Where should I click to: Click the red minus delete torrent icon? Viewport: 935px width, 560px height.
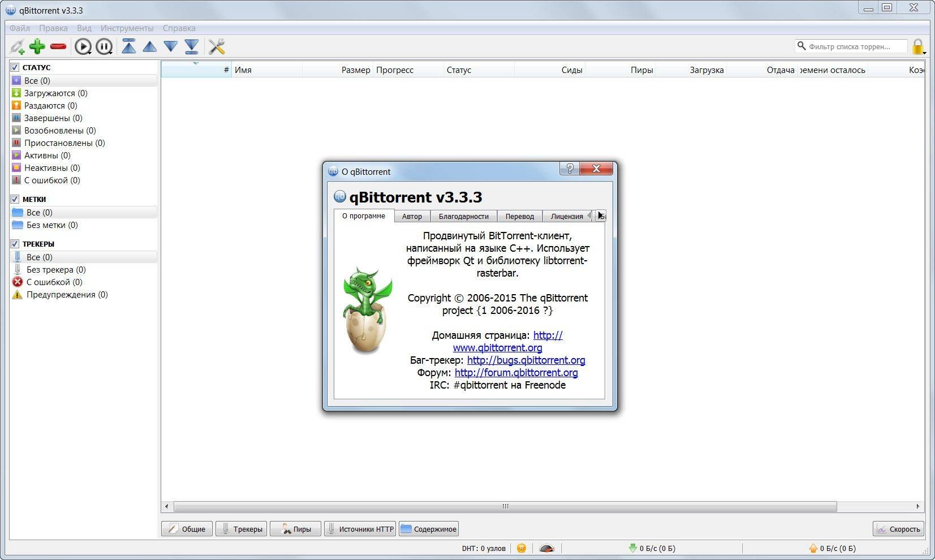coord(58,46)
